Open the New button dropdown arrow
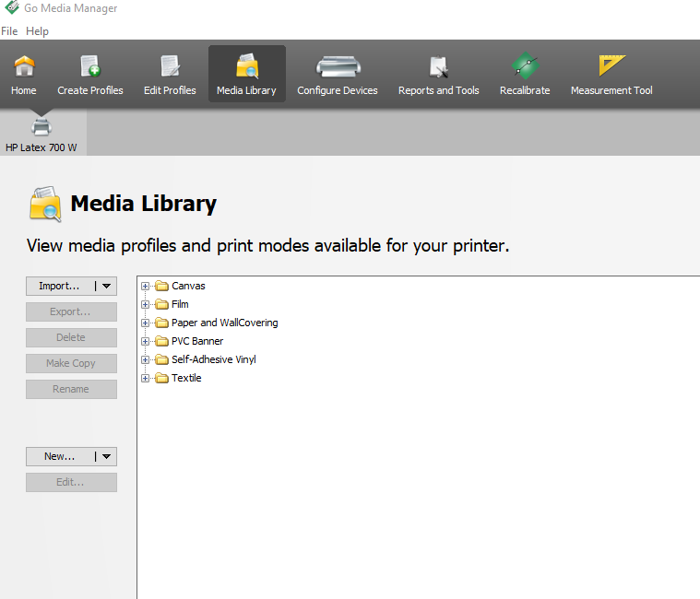Viewport: 700px width, 599px height. [x=106, y=456]
